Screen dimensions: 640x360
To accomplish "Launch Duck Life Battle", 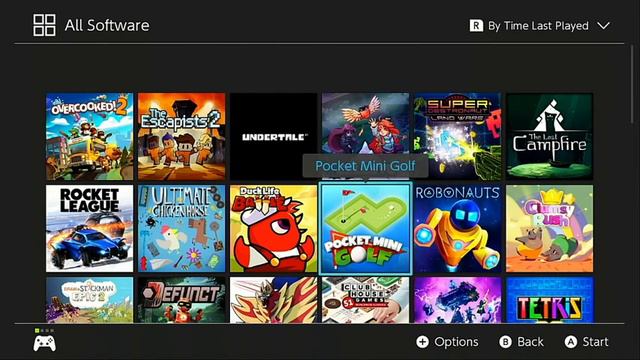I will coord(273,229).
